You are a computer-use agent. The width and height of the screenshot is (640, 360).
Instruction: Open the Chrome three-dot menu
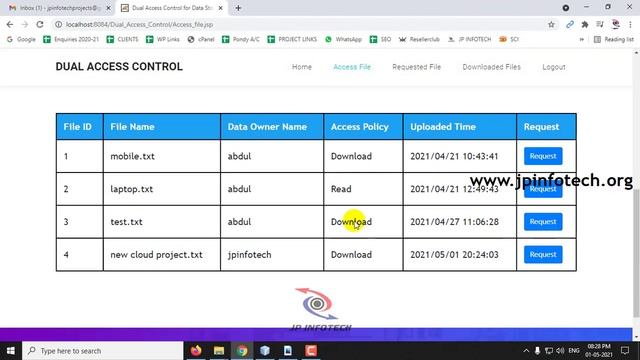click(630, 24)
